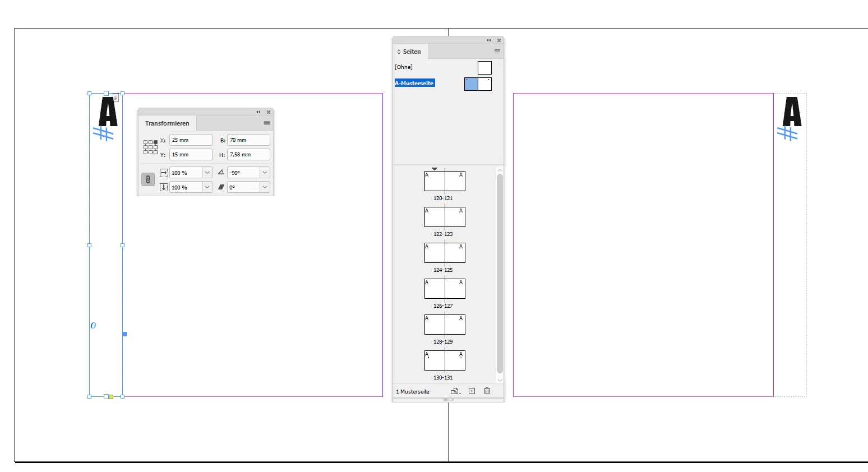Select spread thumbnail 126-127
This screenshot has width=868, height=472.
[x=445, y=289]
